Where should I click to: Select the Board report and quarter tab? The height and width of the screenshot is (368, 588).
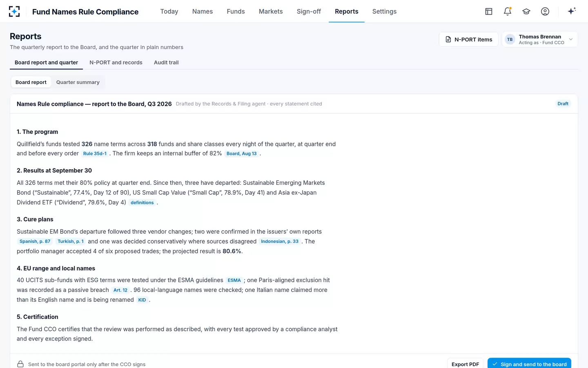pos(46,63)
